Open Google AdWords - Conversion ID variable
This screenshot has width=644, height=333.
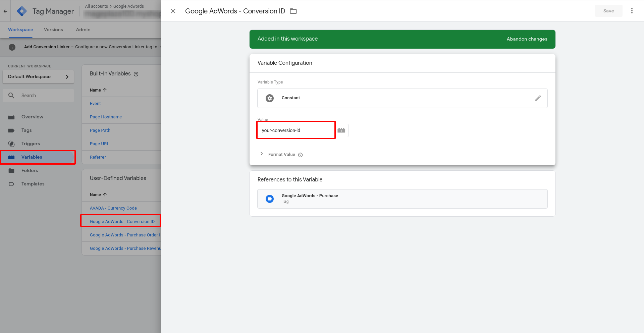[122, 221]
